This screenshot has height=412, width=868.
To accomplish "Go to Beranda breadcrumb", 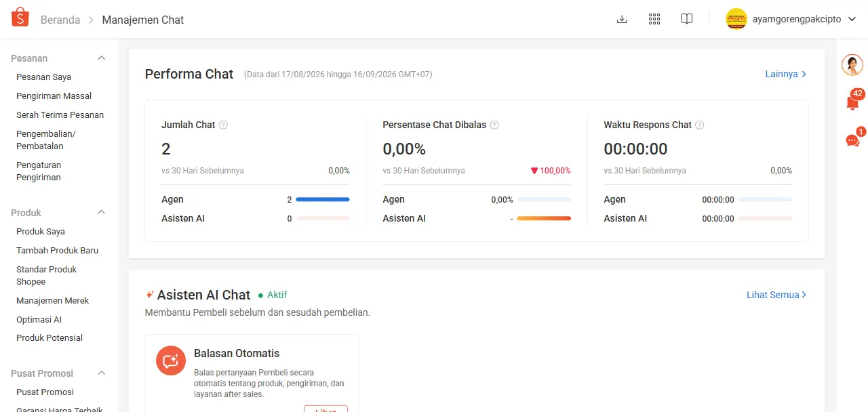I will (x=60, y=20).
